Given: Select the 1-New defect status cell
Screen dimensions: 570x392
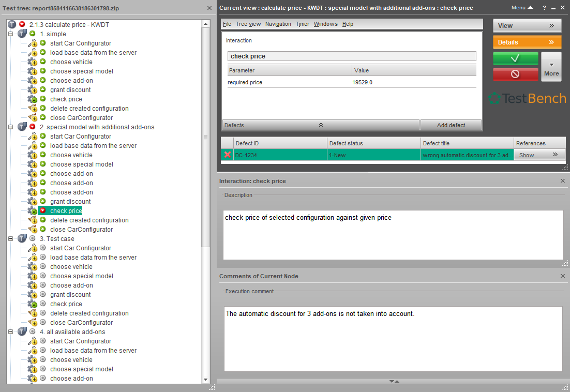Looking at the screenshot, I should (x=373, y=155).
